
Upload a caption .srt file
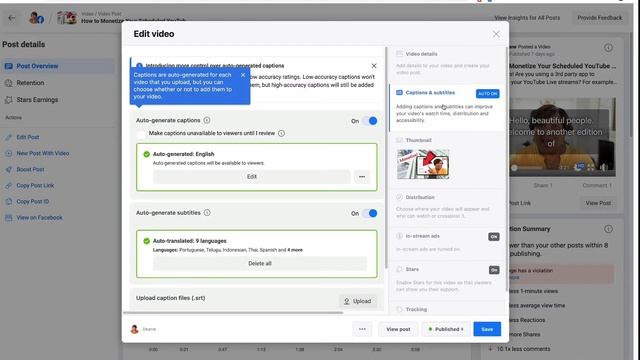pyautogui.click(x=358, y=301)
